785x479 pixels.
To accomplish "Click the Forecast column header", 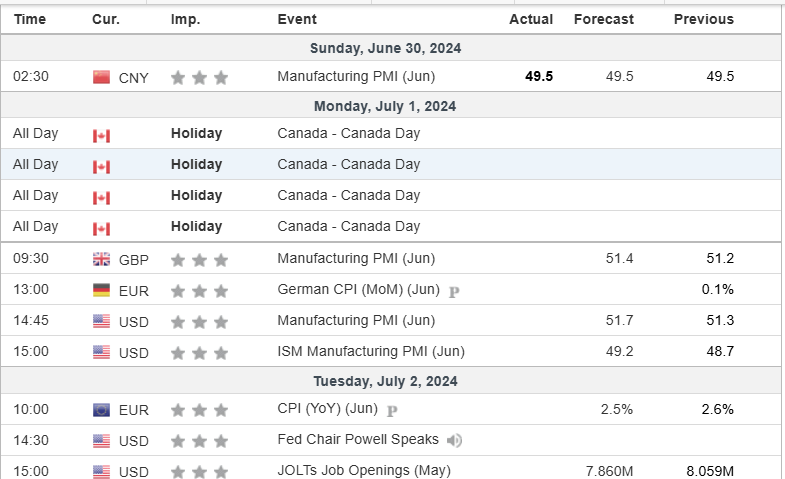I will point(603,19).
